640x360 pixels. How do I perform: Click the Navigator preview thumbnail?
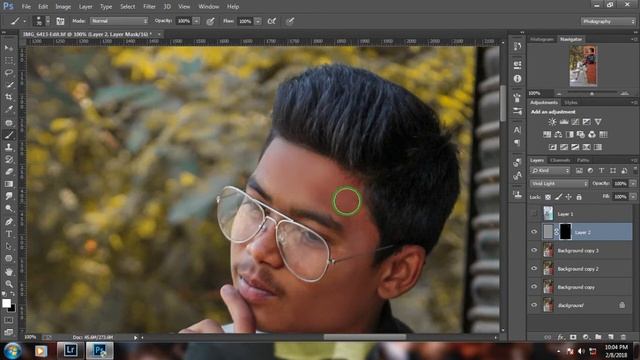click(x=583, y=66)
